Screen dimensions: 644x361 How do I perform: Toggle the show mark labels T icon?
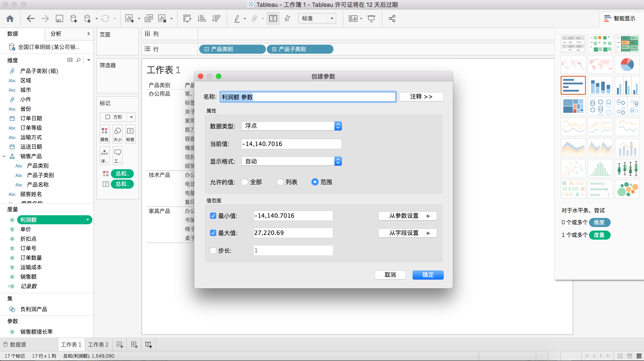(273, 19)
